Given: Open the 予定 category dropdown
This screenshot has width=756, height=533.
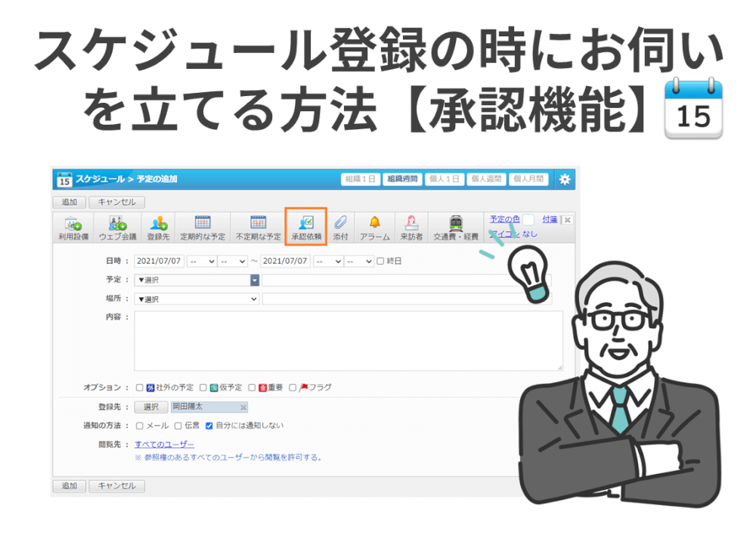Looking at the screenshot, I should click(255, 280).
